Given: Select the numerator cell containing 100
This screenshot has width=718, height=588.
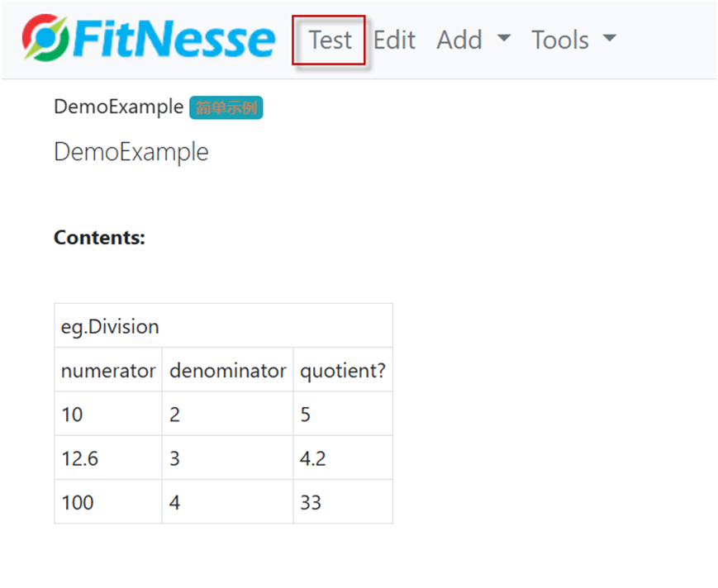Looking at the screenshot, I should coord(108,502).
